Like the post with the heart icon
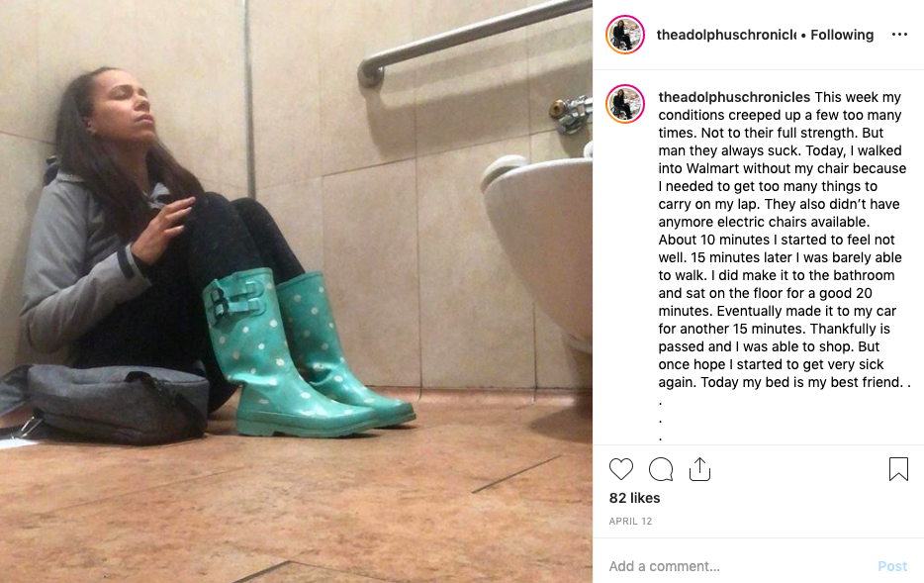Viewport: 924px width, 583px height. coord(620,469)
